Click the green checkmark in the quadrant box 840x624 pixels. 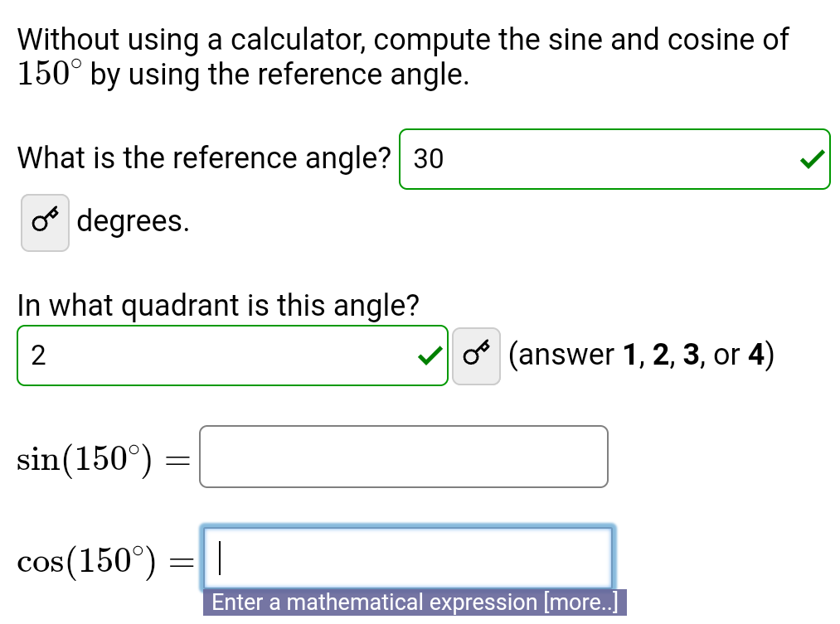pos(430,355)
